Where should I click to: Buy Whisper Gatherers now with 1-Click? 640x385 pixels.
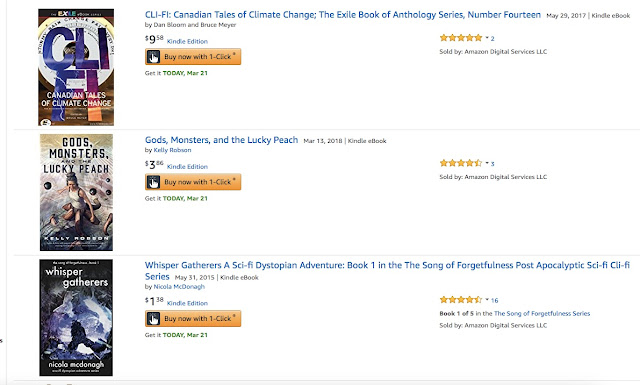click(193, 318)
